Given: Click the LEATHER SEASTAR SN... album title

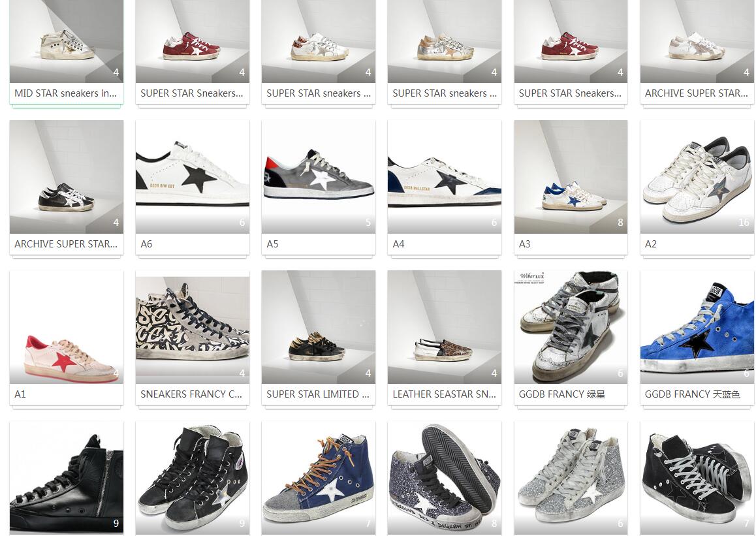Looking at the screenshot, I should pyautogui.click(x=444, y=394).
